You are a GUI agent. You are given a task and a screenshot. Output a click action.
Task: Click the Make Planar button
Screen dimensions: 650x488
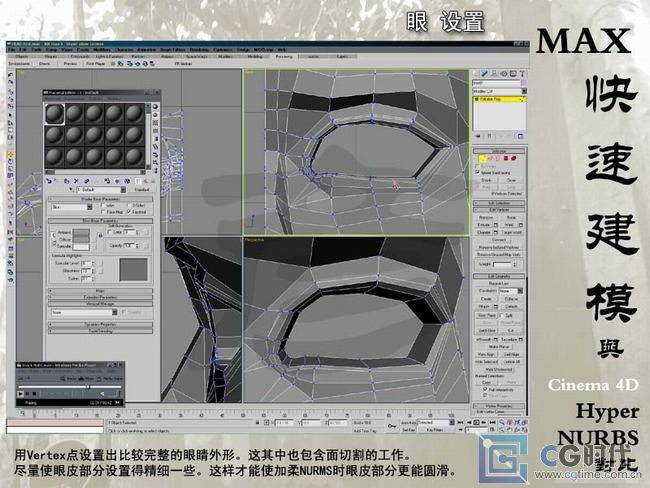pos(499,347)
